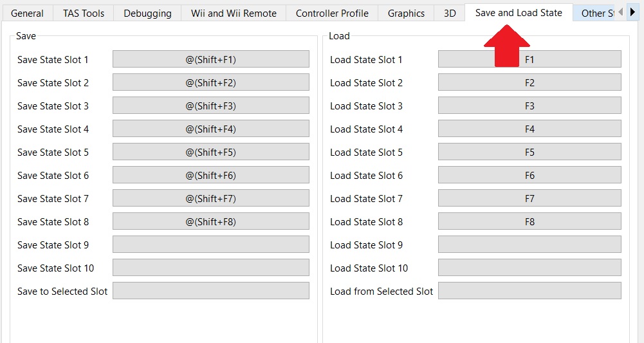Open the General tab
The image size is (644, 343).
[x=27, y=13]
